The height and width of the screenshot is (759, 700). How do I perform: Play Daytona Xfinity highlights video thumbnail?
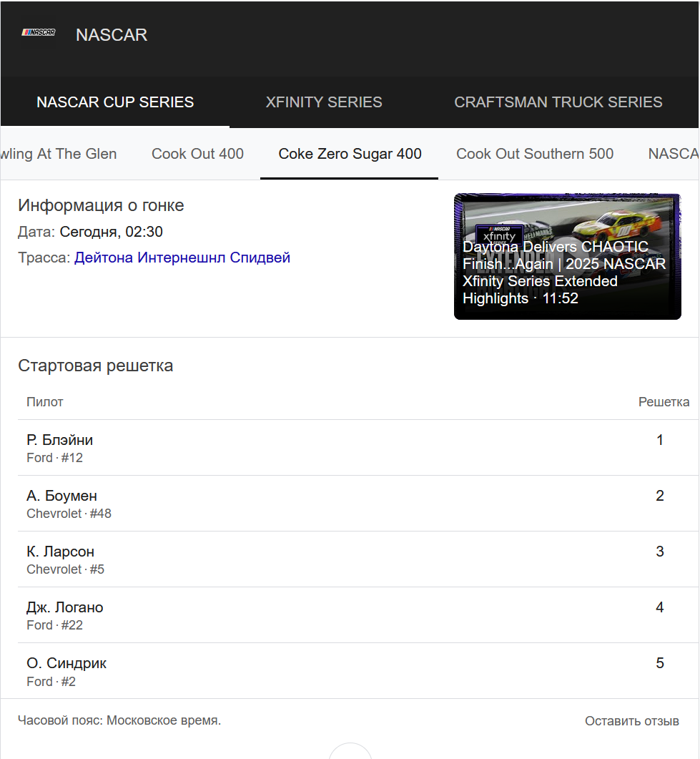click(568, 257)
